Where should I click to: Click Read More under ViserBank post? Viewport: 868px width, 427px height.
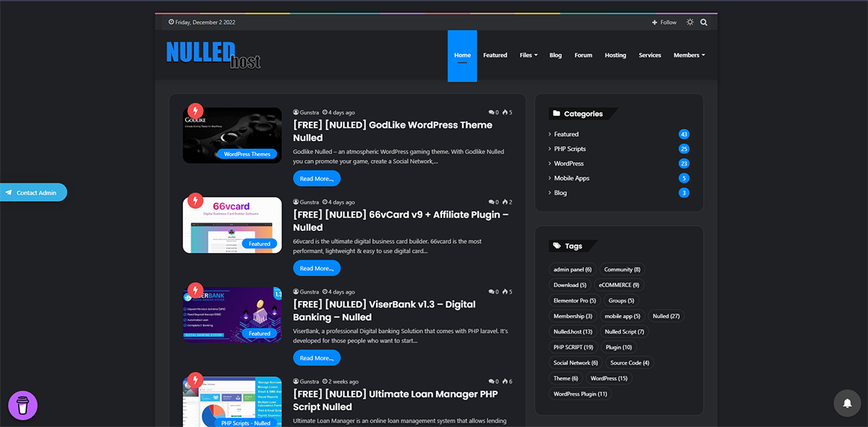tap(316, 358)
